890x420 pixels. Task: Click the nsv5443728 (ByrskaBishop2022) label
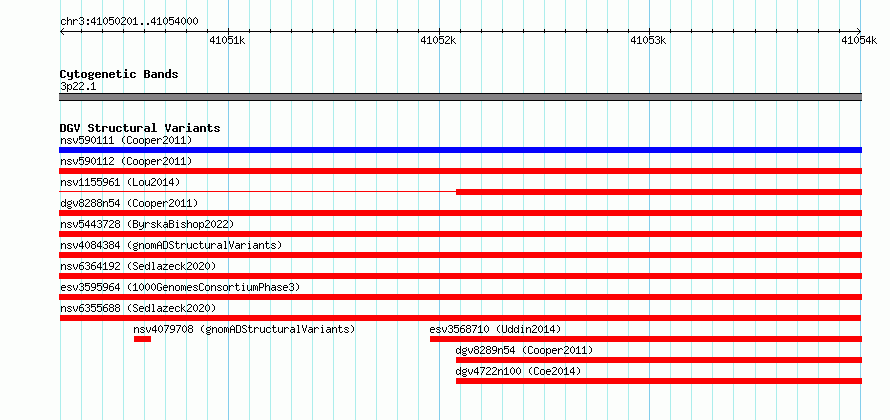tap(147, 224)
